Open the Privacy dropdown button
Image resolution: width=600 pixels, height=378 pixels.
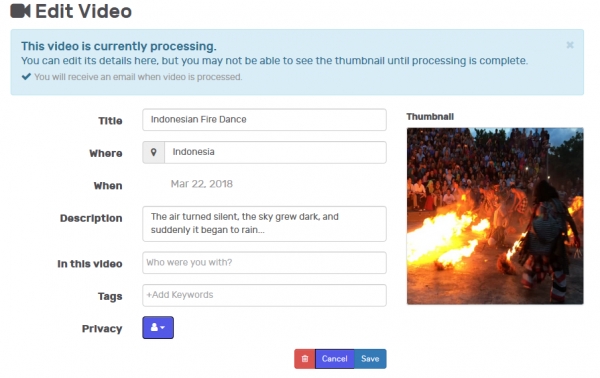pos(158,327)
